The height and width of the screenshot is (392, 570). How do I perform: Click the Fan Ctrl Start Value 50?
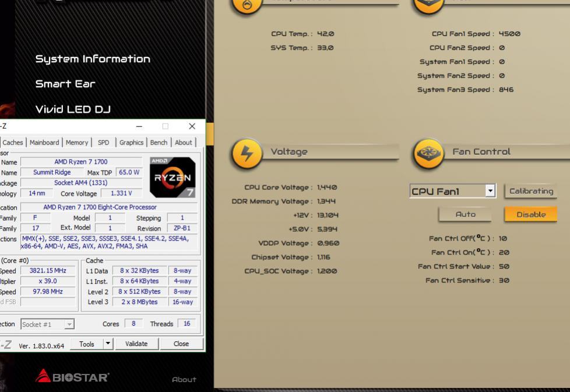click(504, 267)
